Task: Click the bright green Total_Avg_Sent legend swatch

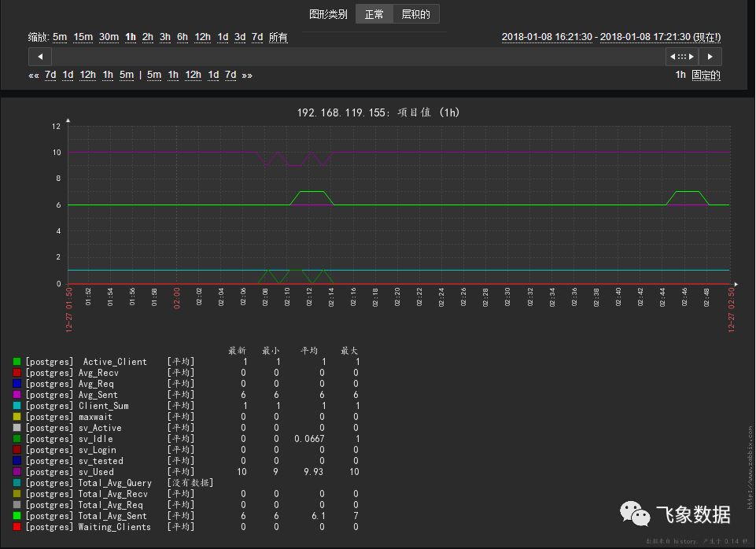Action: pos(17,516)
